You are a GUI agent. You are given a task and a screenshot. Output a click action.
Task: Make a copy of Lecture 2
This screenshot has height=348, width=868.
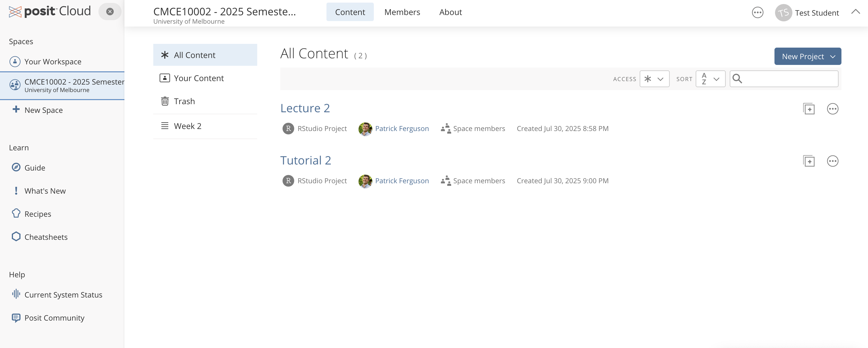(x=809, y=109)
